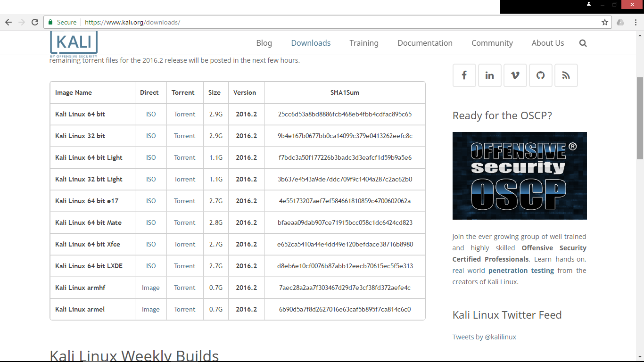This screenshot has width=644, height=362.
Task: Select SHA1Sum 9b4e167b0677bb0ca14099c379e0413262eefc8c
Action: 345,136
